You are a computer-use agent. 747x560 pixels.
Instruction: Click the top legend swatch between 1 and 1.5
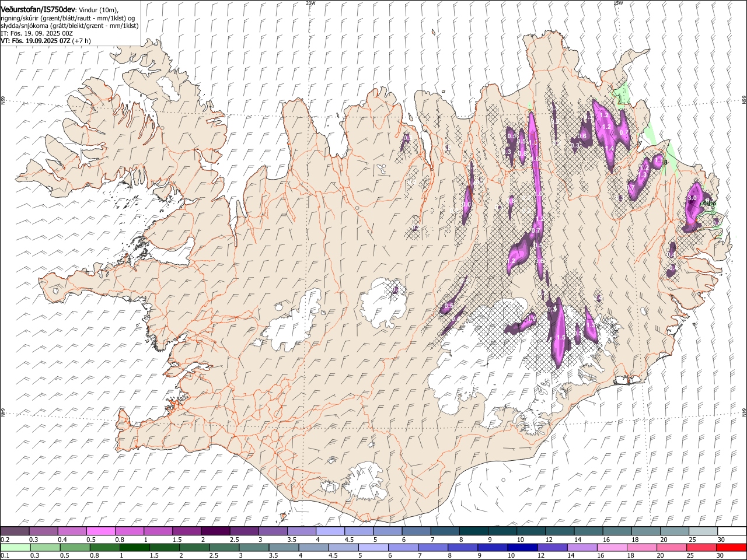(x=158, y=531)
